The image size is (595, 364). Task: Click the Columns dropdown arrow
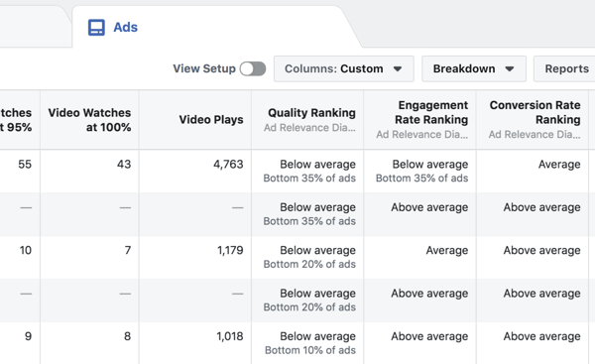tap(398, 69)
